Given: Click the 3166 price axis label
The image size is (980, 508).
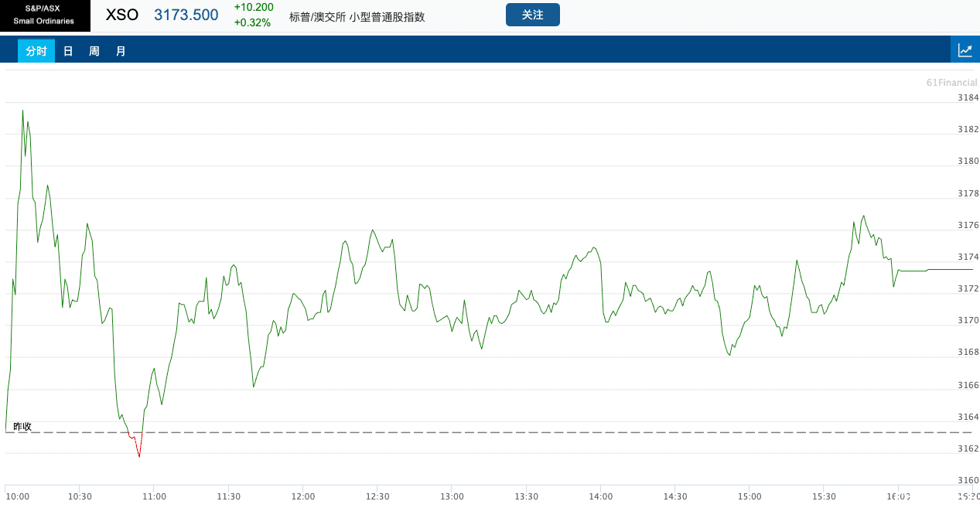Looking at the screenshot, I should pyautogui.click(x=968, y=385).
